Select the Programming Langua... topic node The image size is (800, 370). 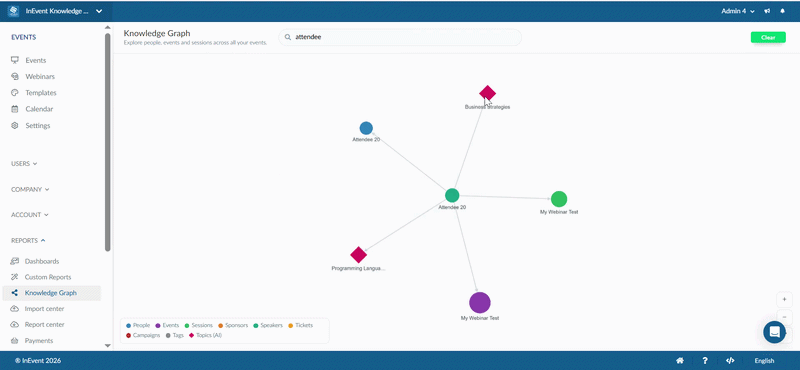click(359, 255)
